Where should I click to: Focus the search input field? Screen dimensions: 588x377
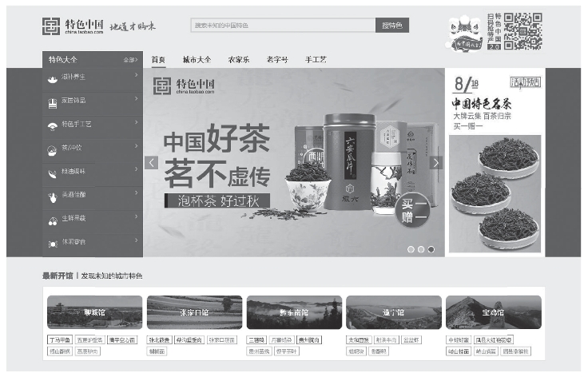coord(283,26)
